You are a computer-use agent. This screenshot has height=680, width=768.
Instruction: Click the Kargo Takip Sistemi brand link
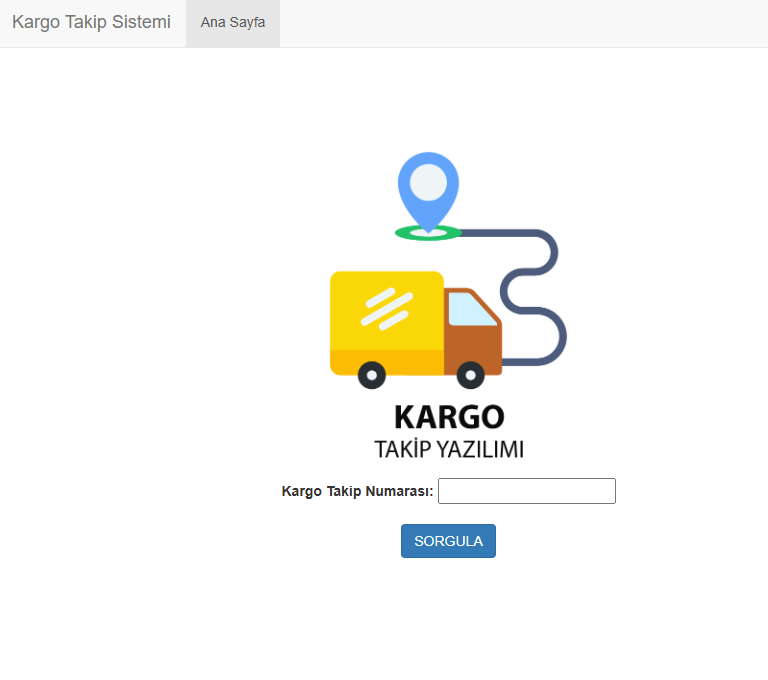[91, 22]
